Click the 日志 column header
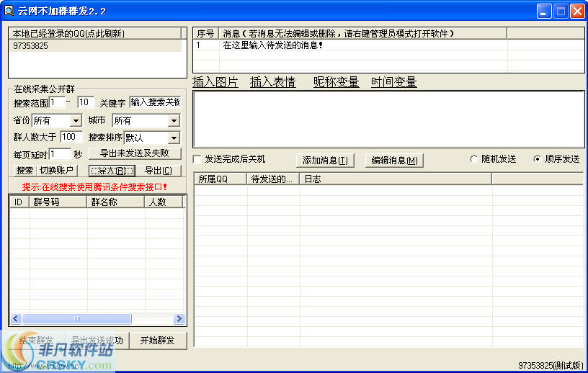588x373 pixels. (396, 179)
